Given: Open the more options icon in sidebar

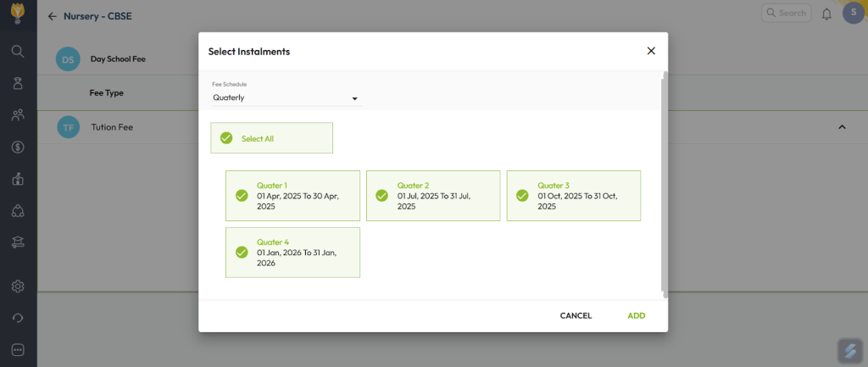Looking at the screenshot, I should [x=17, y=349].
